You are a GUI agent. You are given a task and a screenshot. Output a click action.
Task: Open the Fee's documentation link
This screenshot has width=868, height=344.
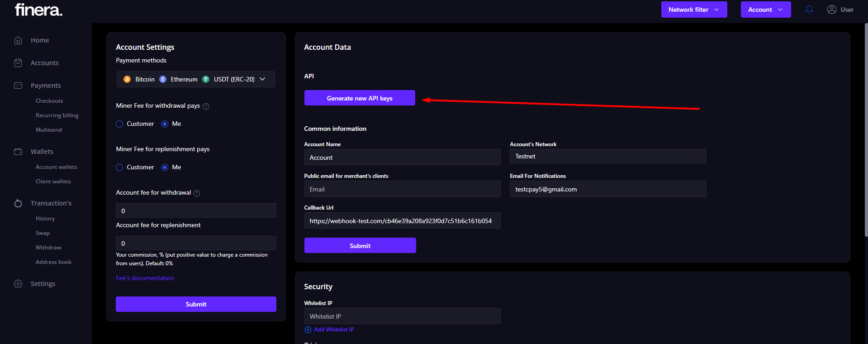(x=145, y=278)
